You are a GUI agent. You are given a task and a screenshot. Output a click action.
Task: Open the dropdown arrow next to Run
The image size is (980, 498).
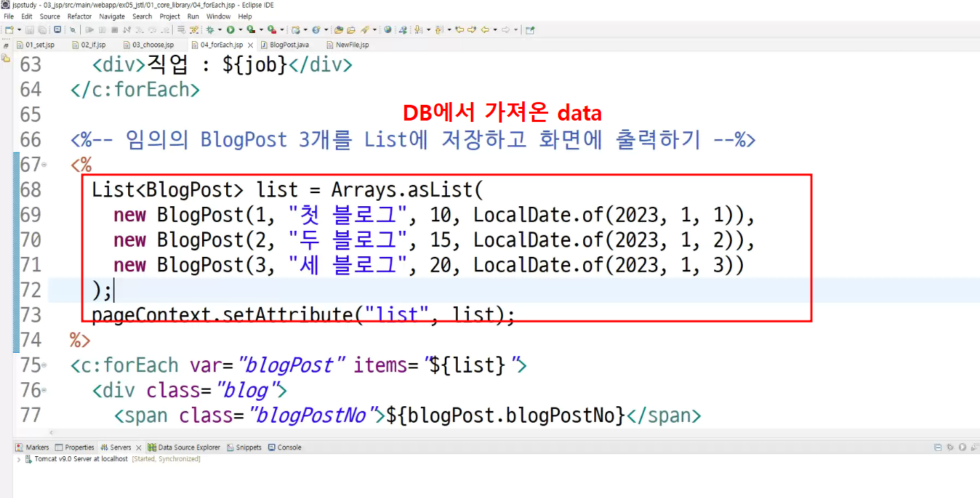coord(241,30)
